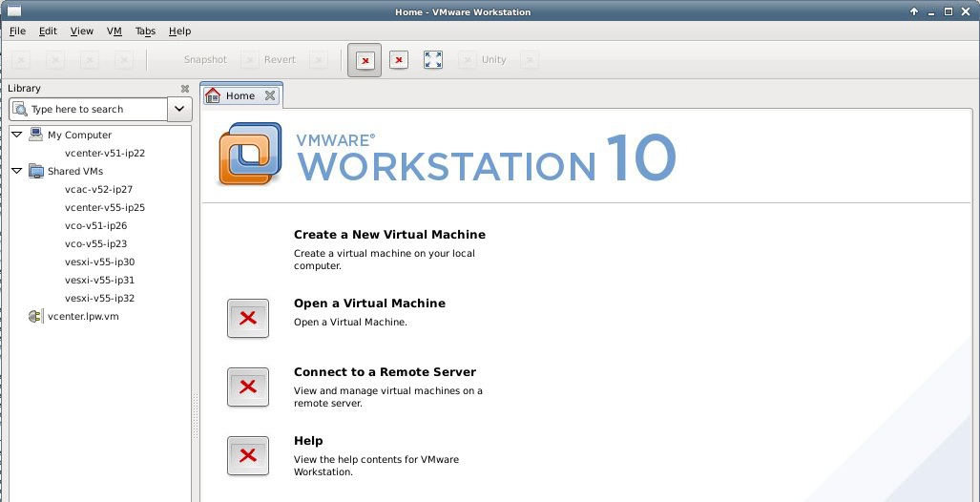Open the File menu
This screenshot has width=980, height=502.
tap(17, 31)
